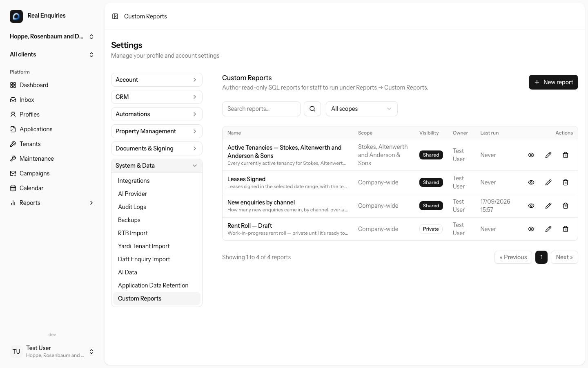This screenshot has height=368, width=588.
Task: Open the company switcher Hoppe, Rosenbaum
Action: 52,36
